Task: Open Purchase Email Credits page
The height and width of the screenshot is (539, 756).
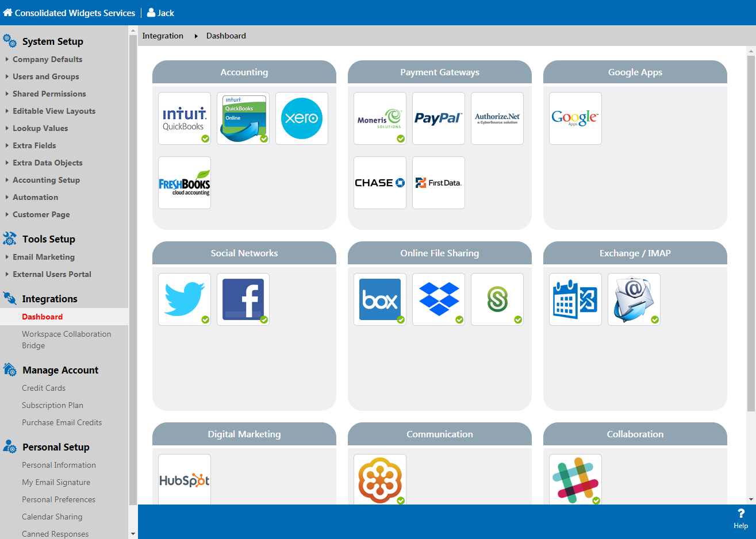Action: pos(62,422)
